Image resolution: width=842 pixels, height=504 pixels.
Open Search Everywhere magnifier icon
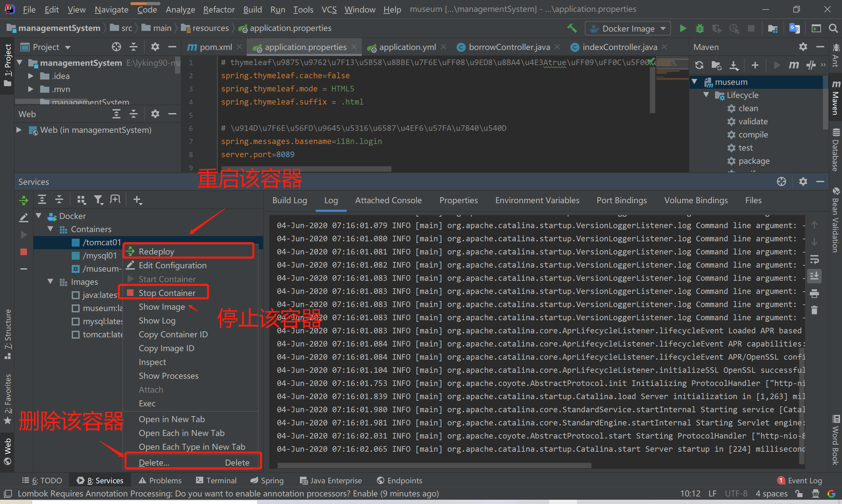pyautogui.click(x=833, y=28)
